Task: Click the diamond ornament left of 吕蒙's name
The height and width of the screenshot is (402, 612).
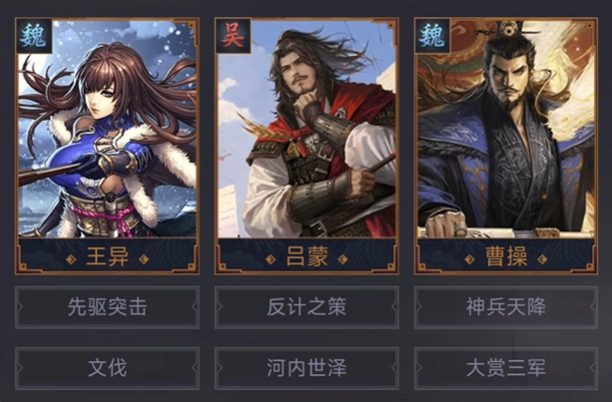Action: 270,260
